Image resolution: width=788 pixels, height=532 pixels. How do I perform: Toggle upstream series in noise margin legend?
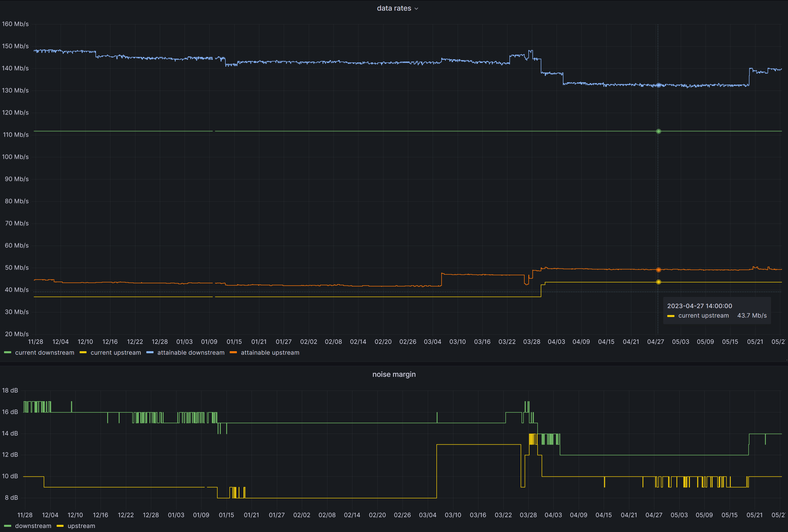[81, 526]
